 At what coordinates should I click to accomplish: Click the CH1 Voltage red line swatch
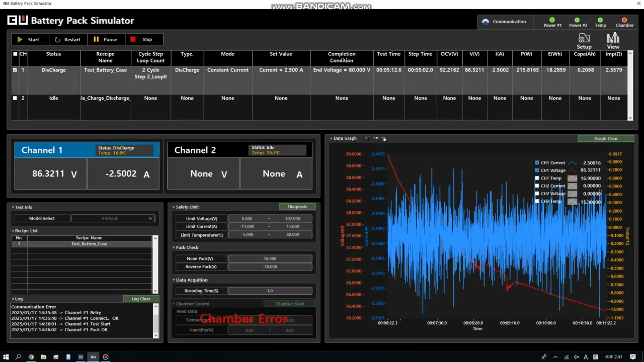click(572, 170)
